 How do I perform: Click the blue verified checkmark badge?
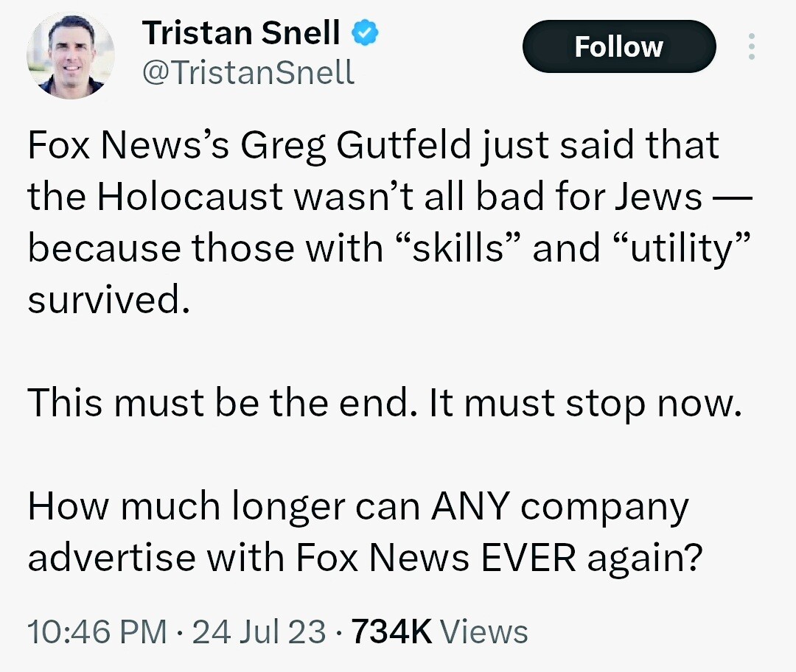pos(366,33)
